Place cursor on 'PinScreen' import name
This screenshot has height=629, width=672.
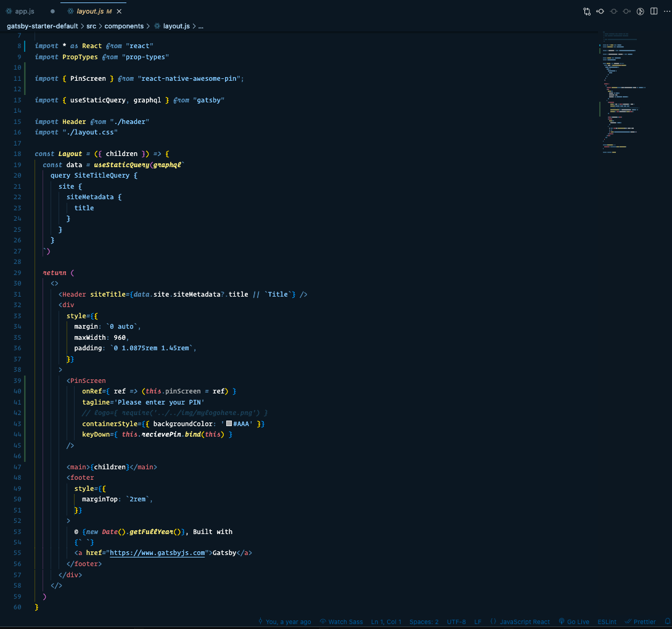pos(88,78)
